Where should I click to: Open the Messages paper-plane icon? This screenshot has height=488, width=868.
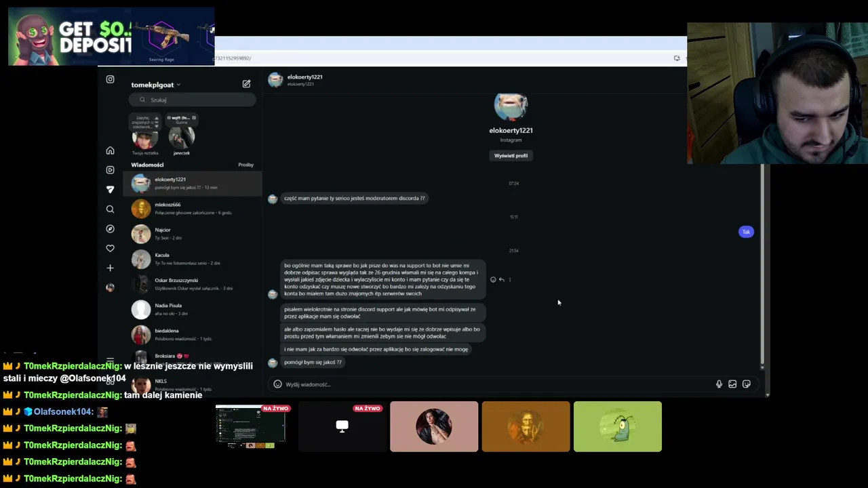pyautogui.click(x=110, y=190)
